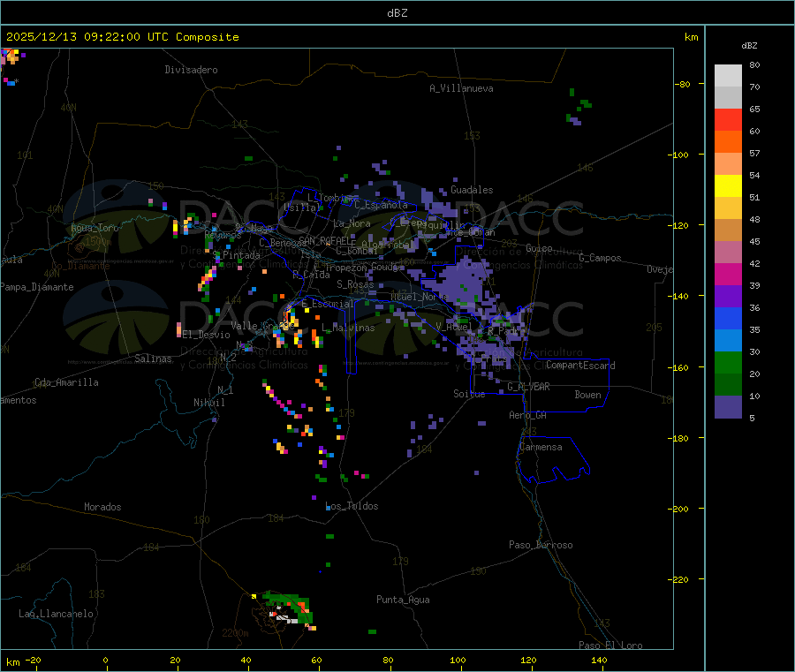795x672 pixels.
Task: Click the A_Villanueva map label
Action: point(461,88)
